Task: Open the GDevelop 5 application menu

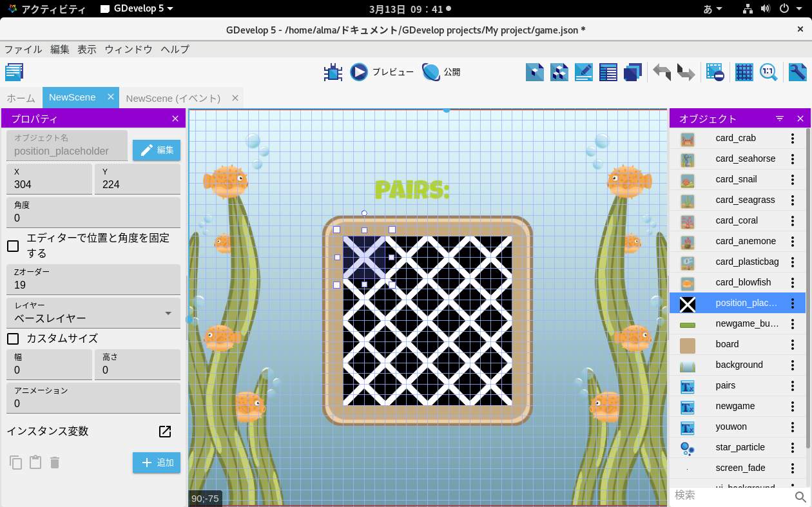Action: point(137,9)
